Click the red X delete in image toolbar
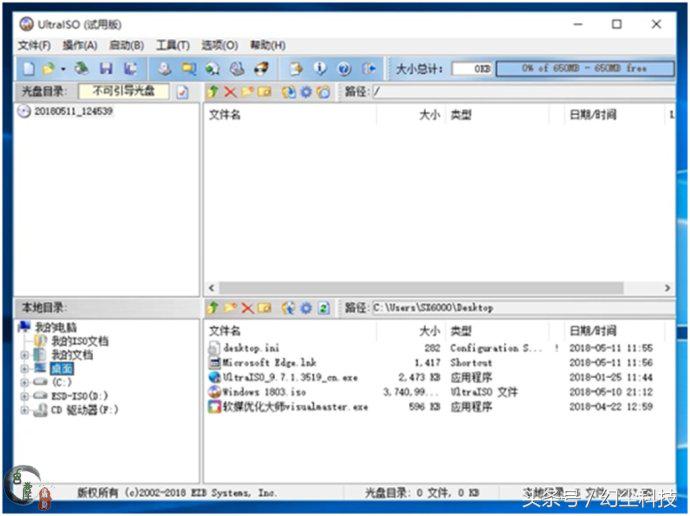This screenshot has width=690, height=516. [230, 91]
